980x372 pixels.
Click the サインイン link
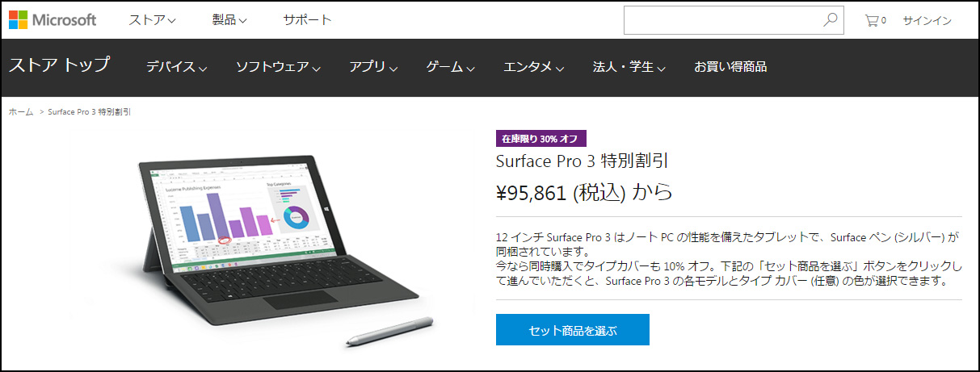click(927, 20)
